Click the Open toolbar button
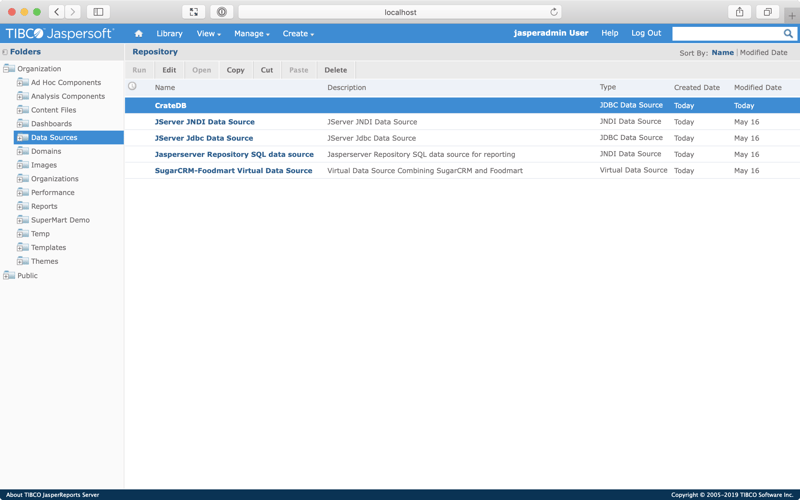This screenshot has height=500, width=800. (202, 70)
